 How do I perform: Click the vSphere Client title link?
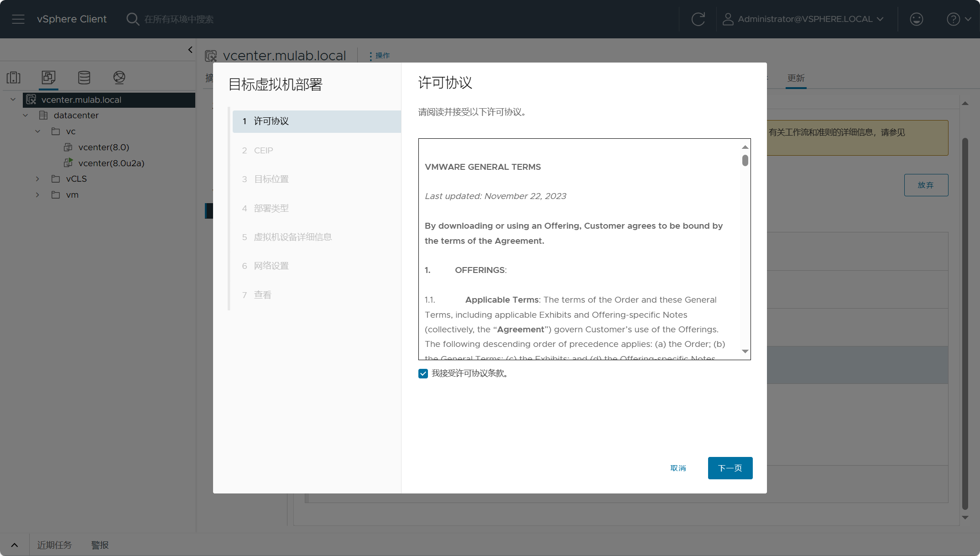[72, 19]
